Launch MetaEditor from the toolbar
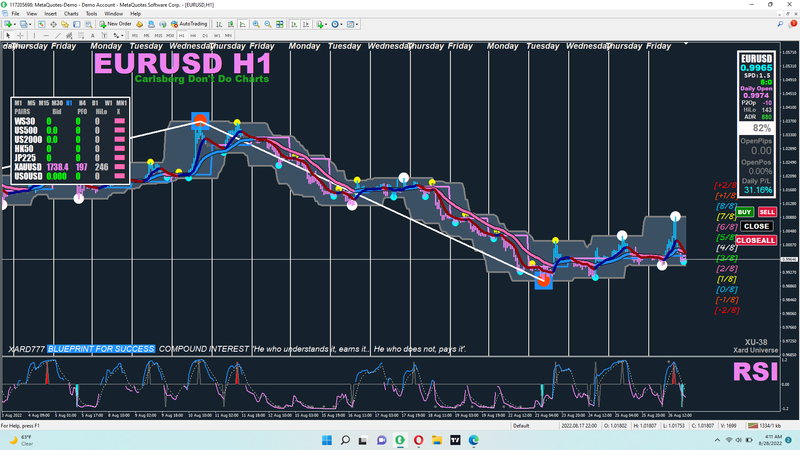The height and width of the screenshot is (450, 800). coord(139,24)
